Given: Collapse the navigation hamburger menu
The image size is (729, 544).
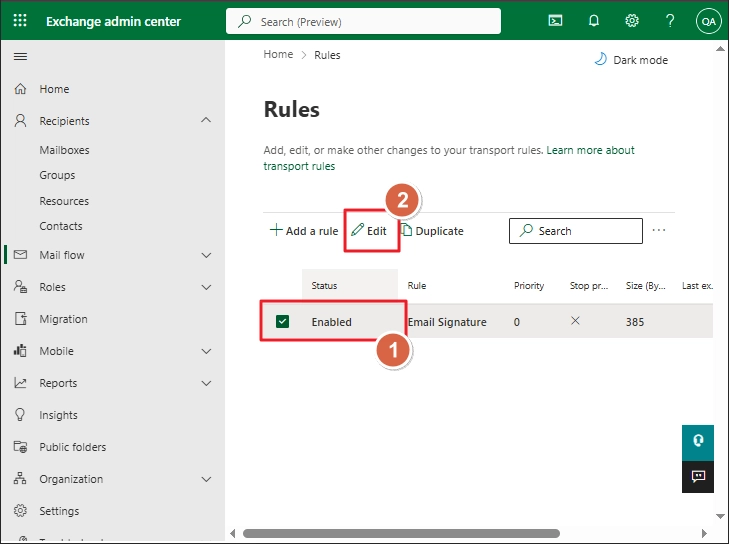Looking at the screenshot, I should tap(20, 57).
